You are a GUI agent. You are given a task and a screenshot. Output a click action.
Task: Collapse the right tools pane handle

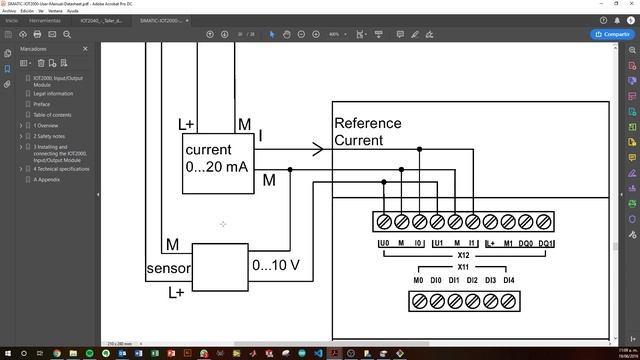point(621,194)
